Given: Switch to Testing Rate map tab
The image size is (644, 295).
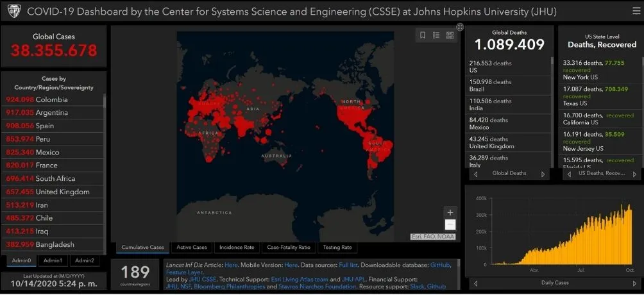Looking at the screenshot, I should pyautogui.click(x=337, y=248).
